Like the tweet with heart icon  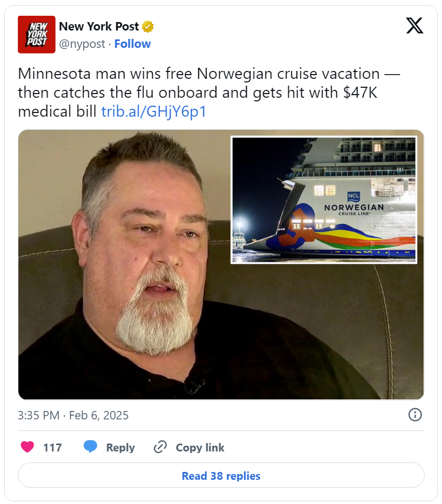click(27, 447)
